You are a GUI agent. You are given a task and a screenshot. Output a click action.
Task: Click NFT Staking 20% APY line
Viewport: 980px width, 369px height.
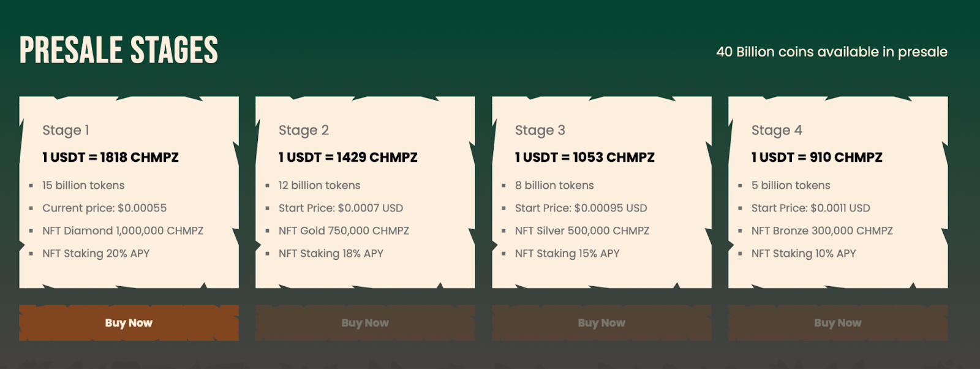point(96,254)
